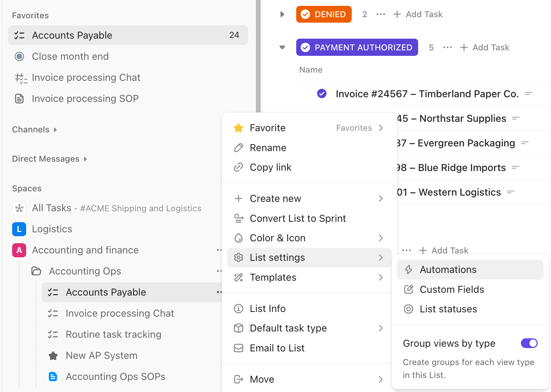
Task: Expand the Direct Messages section
Action: point(84,159)
